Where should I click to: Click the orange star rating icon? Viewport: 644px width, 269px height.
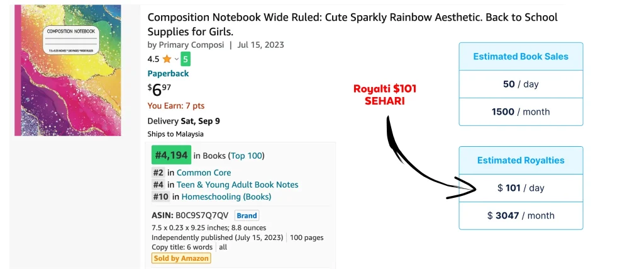click(167, 59)
